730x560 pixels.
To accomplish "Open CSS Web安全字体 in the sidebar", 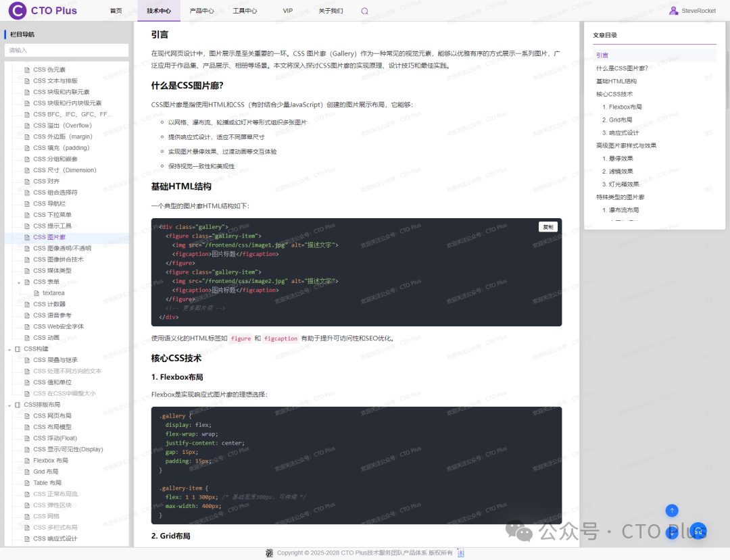I will pos(59,326).
